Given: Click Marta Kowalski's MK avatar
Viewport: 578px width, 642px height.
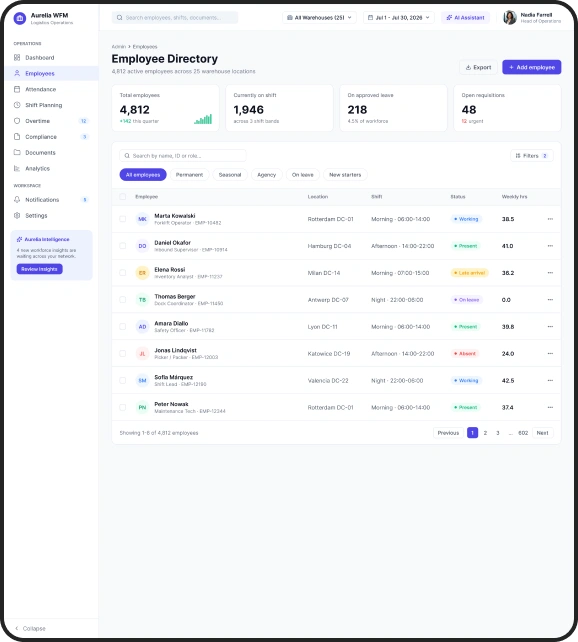Looking at the screenshot, I should coord(142,219).
